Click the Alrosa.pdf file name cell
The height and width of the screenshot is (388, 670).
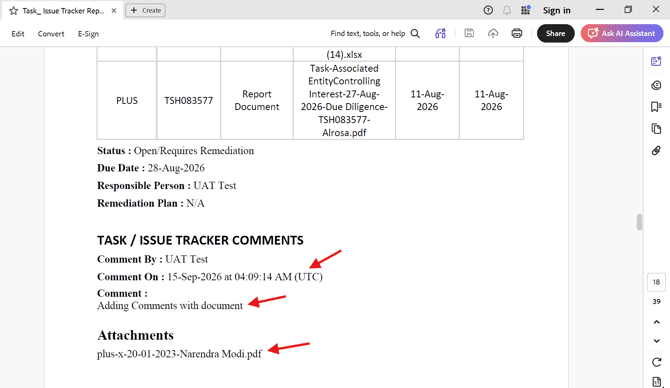[344, 100]
